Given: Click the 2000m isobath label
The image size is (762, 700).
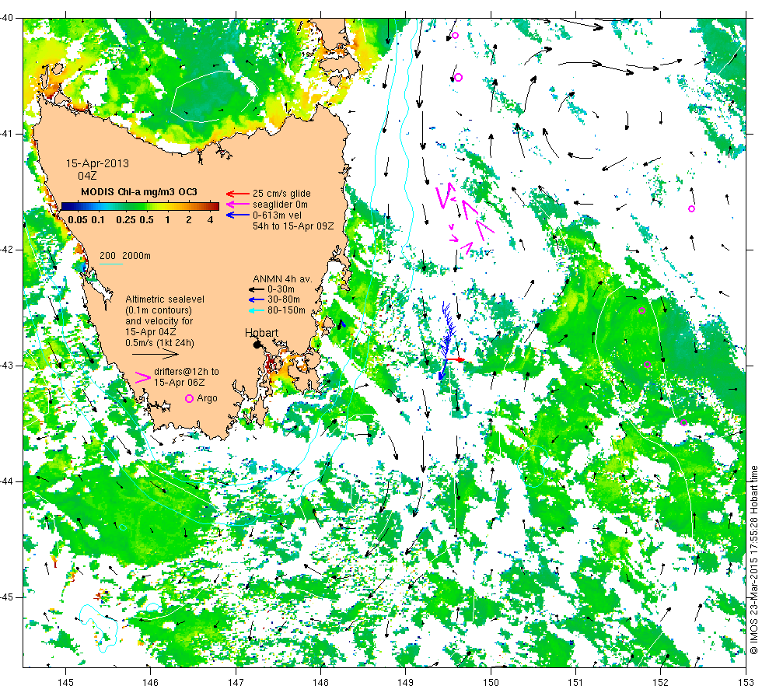Looking at the screenshot, I should [x=136, y=256].
